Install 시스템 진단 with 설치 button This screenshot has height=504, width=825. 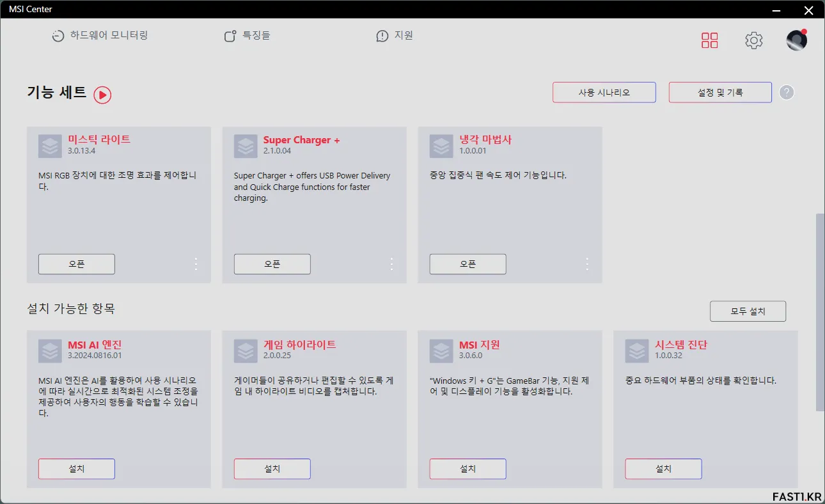pyautogui.click(x=664, y=469)
